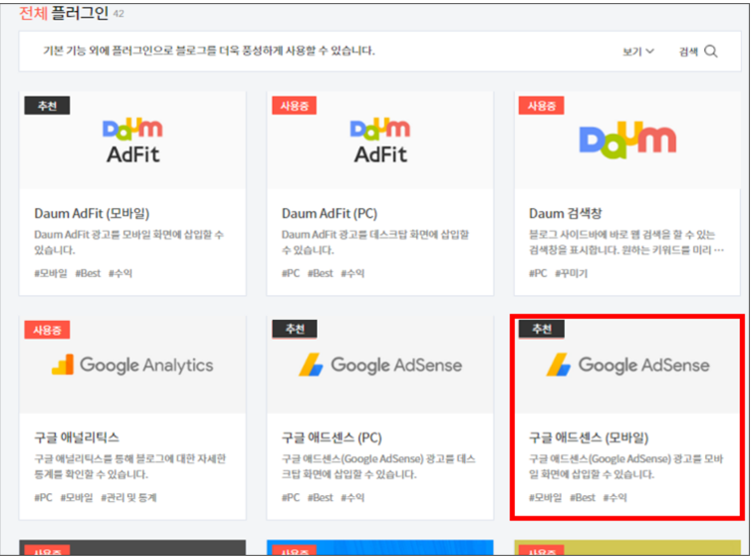The image size is (753, 560).
Task: Open Daum AdFit (모바일) logo thumbnail
Action: point(132,140)
